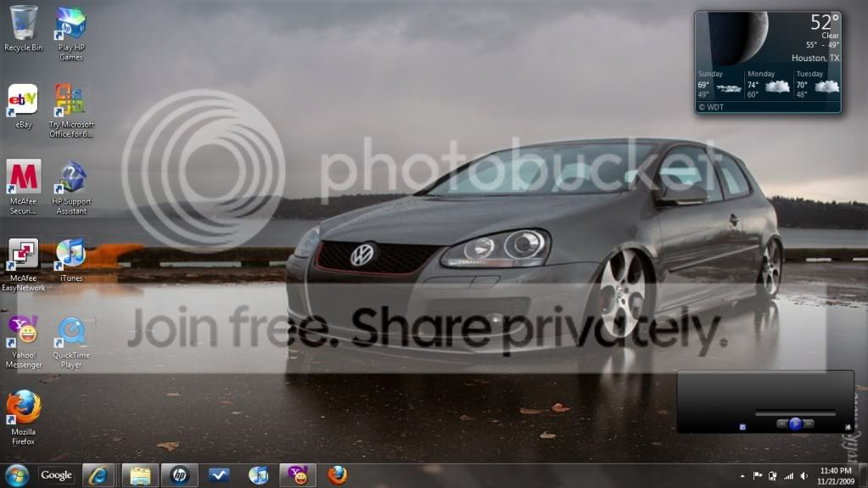
Task: Open the Recycle Bin desktop icon
Action: (23, 29)
